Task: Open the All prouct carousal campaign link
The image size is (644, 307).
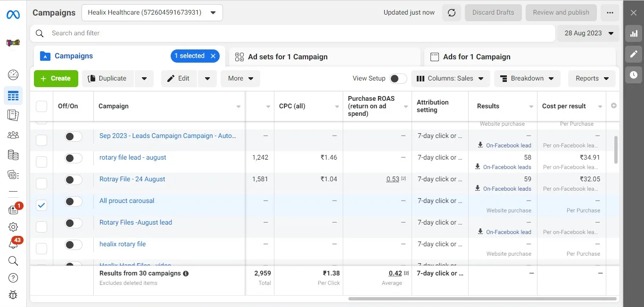Action: pyautogui.click(x=127, y=201)
